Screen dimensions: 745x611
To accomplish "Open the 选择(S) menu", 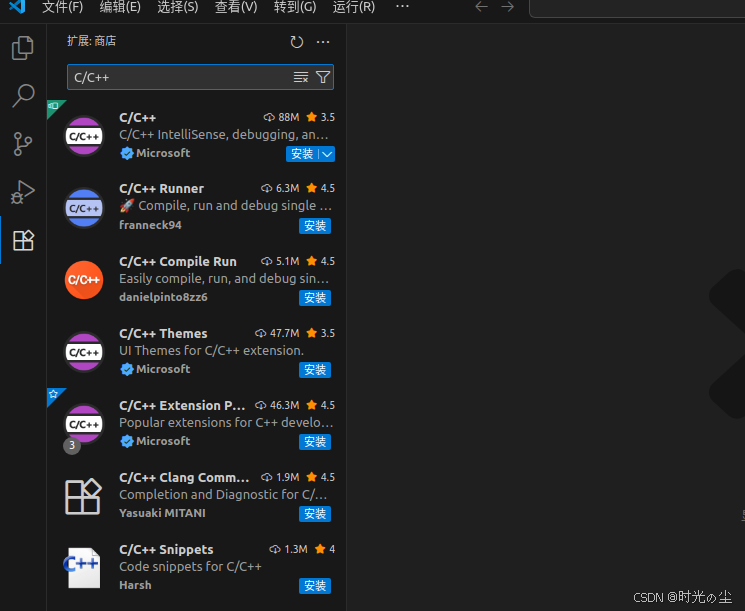I will tap(178, 7).
